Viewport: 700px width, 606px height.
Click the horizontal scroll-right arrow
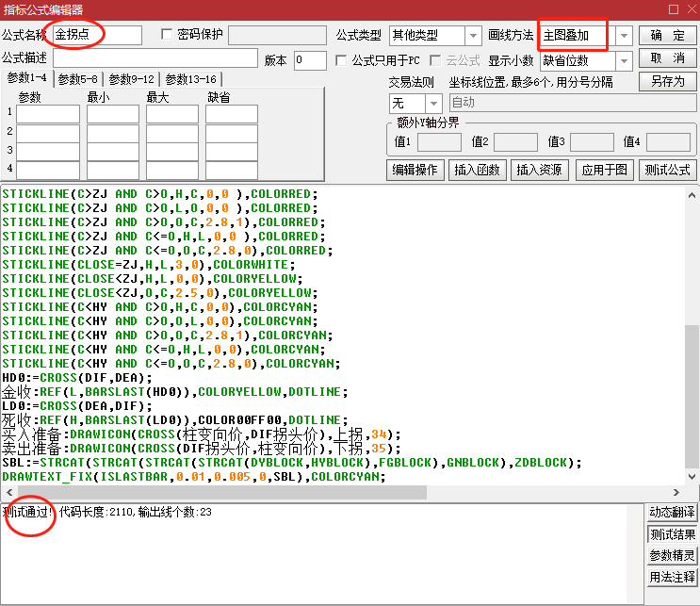[676, 492]
